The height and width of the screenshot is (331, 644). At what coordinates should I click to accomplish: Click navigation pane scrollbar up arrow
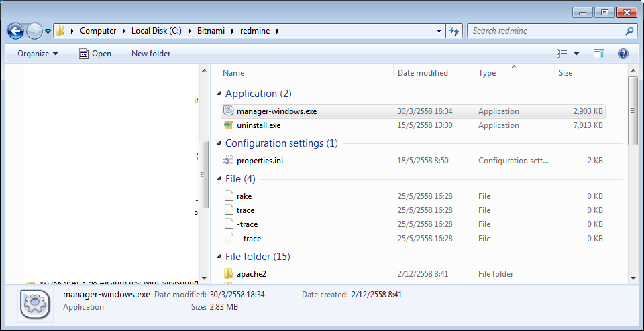click(204, 70)
